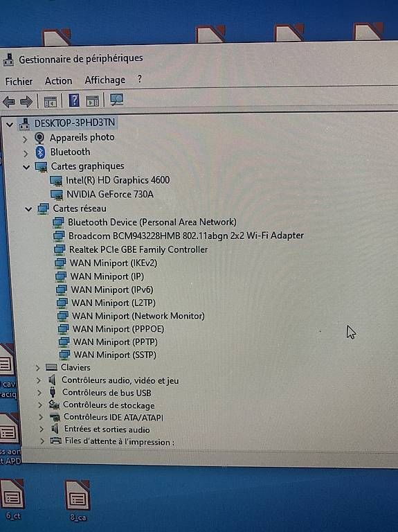Expand the Bluetooth category
This screenshot has height=532, width=398.
click(26, 153)
